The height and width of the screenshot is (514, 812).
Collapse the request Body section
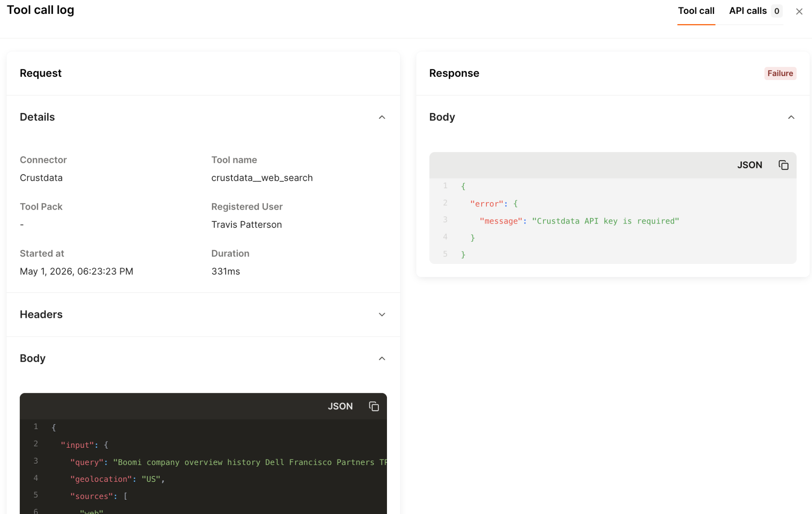(x=382, y=358)
